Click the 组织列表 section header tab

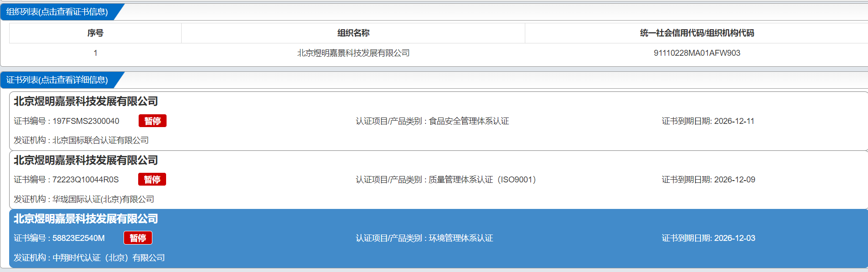tap(57, 12)
